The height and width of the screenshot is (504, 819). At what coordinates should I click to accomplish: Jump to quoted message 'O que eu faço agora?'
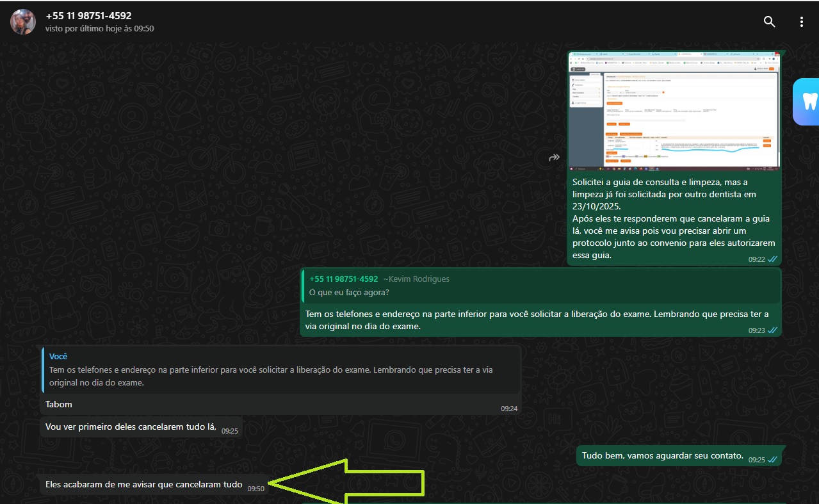(541, 286)
